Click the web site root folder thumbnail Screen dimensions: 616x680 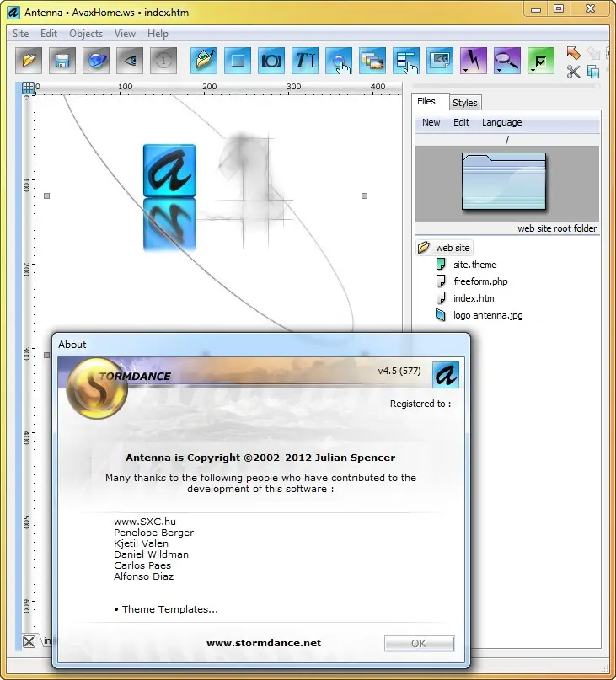click(x=504, y=181)
